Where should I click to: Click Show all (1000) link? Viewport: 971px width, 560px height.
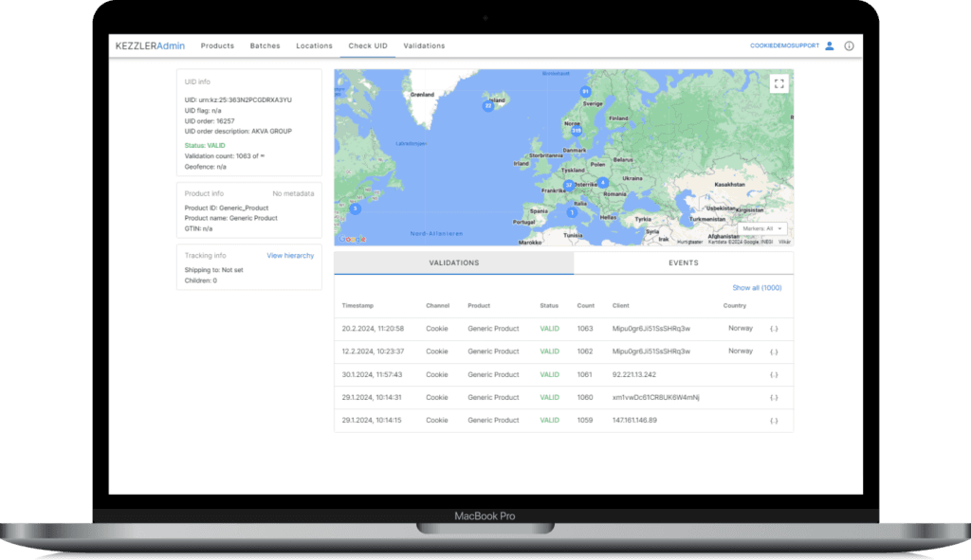click(x=757, y=288)
